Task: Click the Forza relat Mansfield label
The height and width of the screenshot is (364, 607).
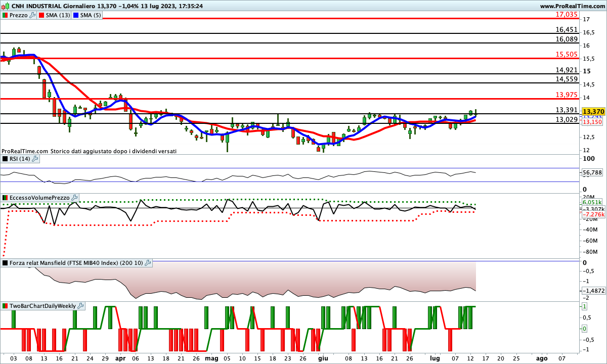Action: pos(76,263)
